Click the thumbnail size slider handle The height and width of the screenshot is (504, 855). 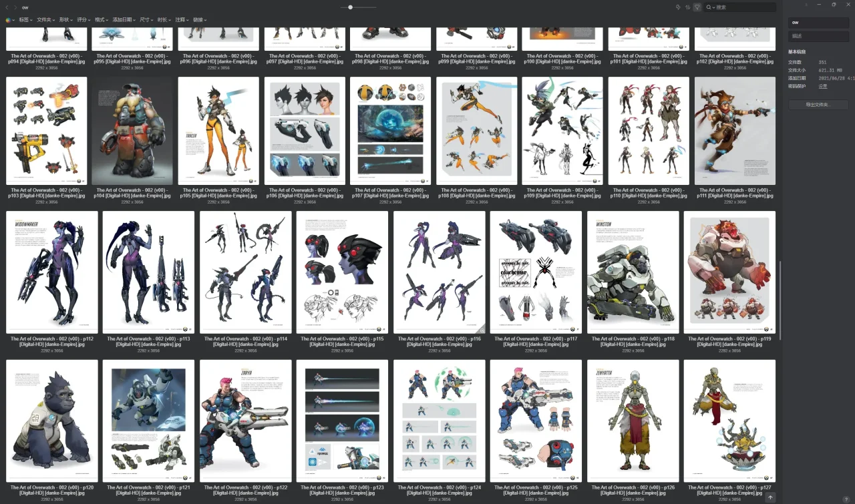pos(351,7)
